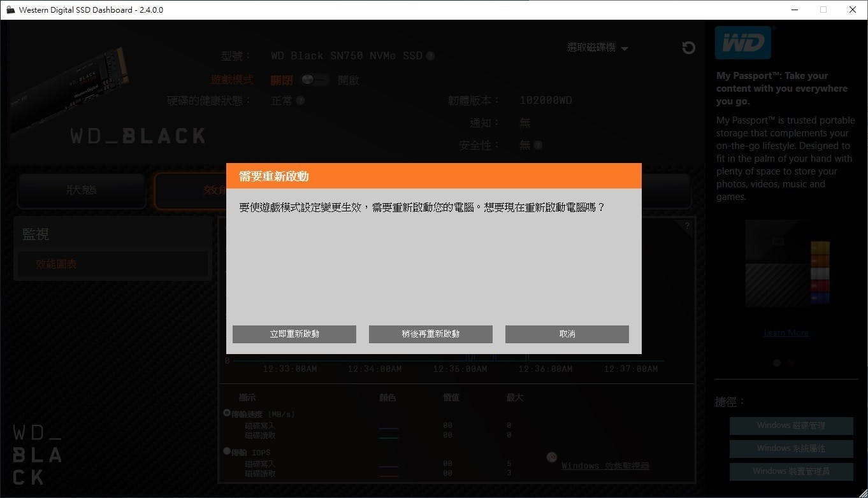Select the first carousel dot under the ad
This screenshot has height=498, width=868.
(776, 362)
